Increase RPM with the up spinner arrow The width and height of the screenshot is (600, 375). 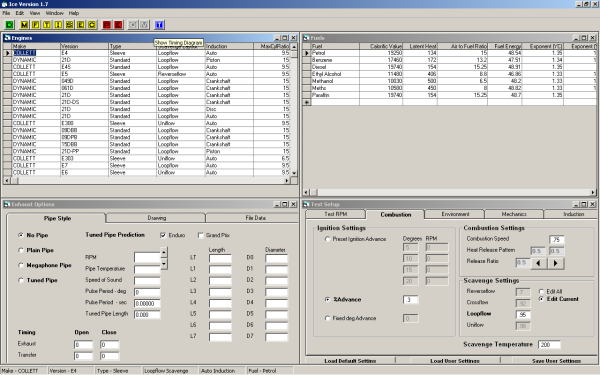tap(164, 253)
